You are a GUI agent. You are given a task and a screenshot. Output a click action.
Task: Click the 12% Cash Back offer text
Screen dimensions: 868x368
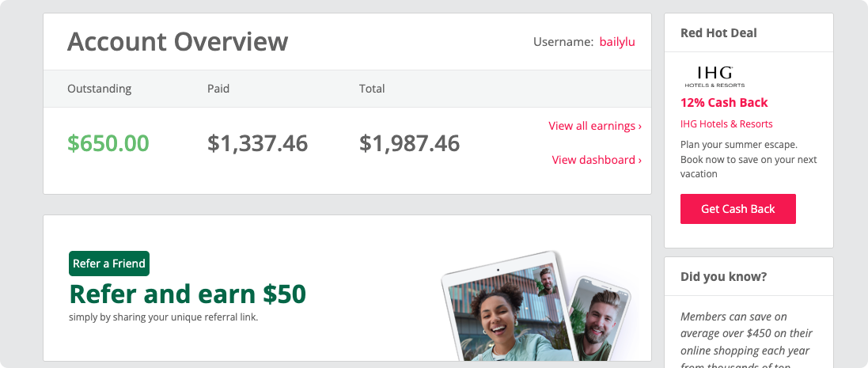coord(724,103)
